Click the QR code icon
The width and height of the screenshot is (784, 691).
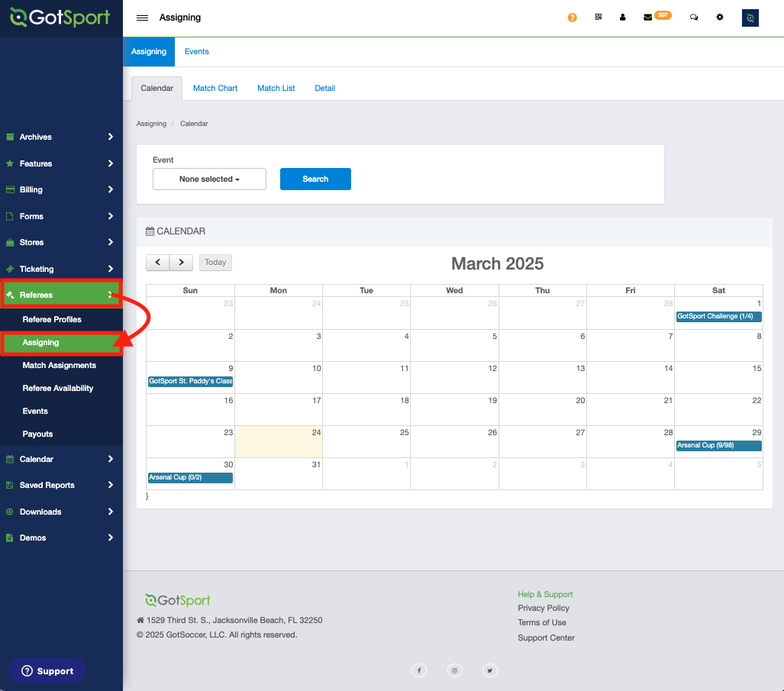point(598,17)
